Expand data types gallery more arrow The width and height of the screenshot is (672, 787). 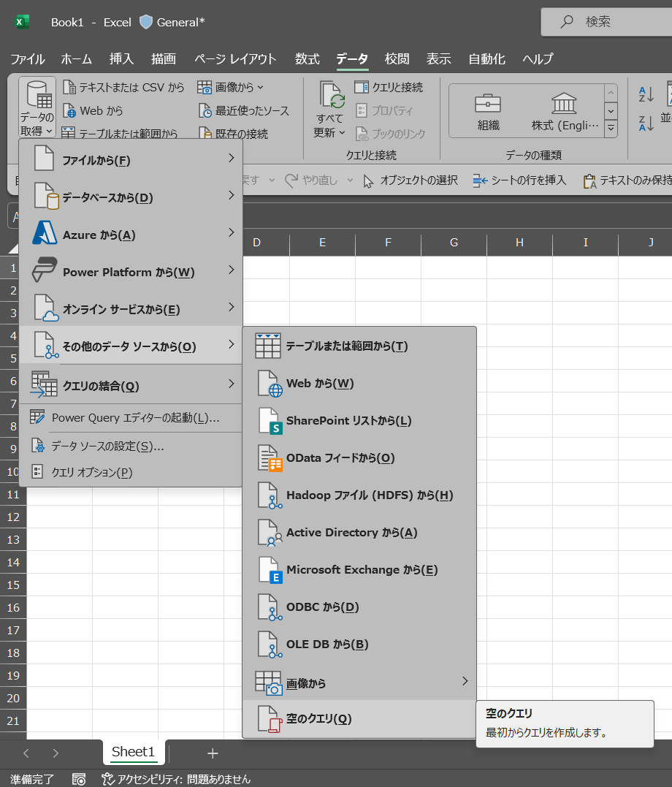pos(611,129)
